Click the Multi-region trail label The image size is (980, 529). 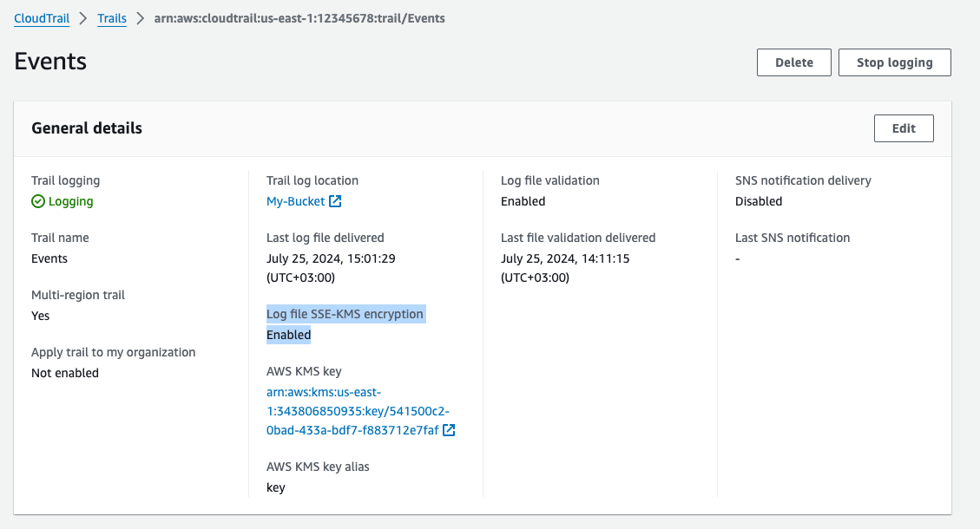[78, 295]
